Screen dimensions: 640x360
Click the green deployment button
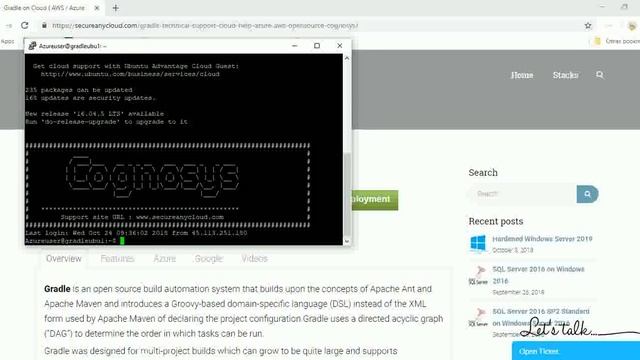375,200
